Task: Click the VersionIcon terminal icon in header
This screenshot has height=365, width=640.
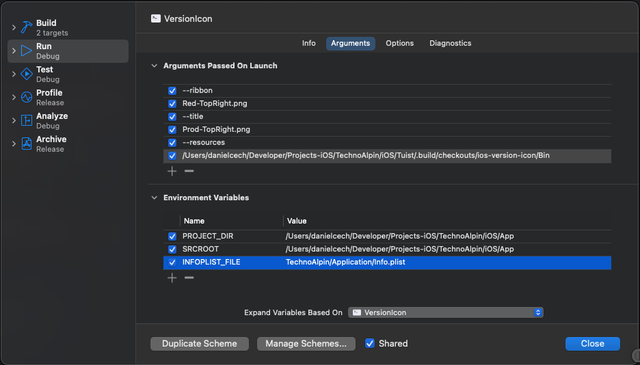Action: tap(156, 19)
